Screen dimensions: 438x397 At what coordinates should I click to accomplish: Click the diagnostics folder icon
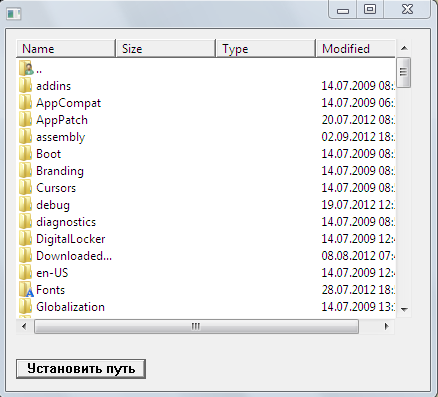[25, 222]
